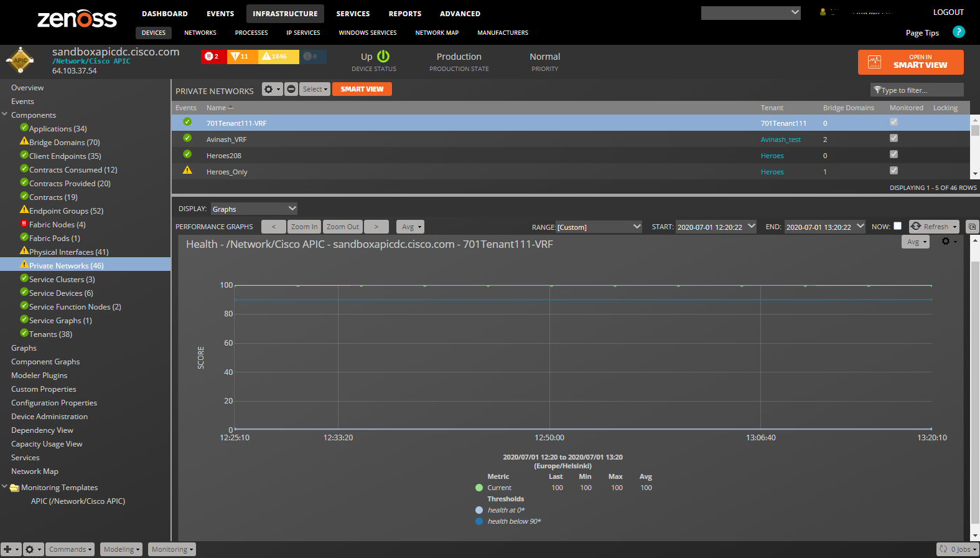
Task: Open the NETWORKS sub-tab
Action: [x=200, y=32]
